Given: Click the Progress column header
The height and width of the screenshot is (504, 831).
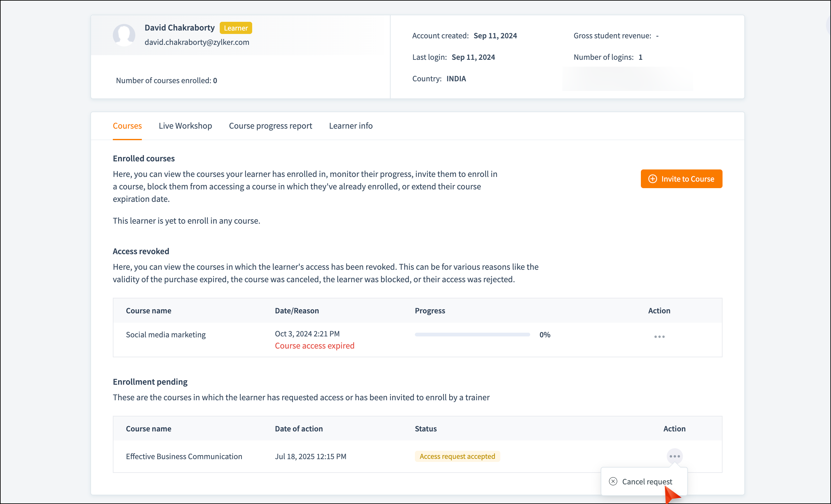Looking at the screenshot, I should tap(430, 311).
